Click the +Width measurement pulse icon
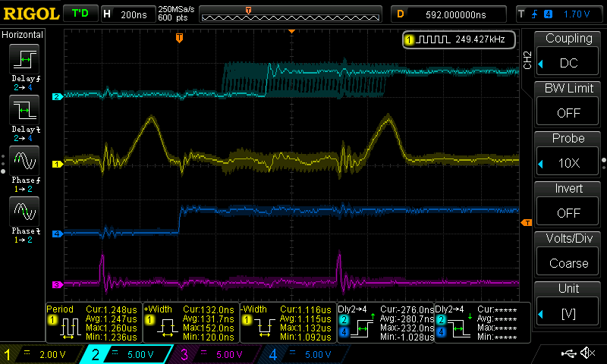 tap(167, 328)
